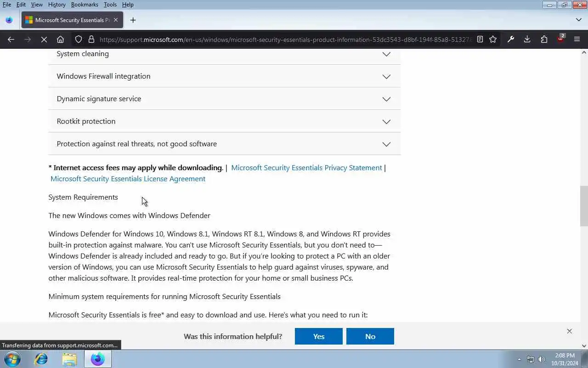The width and height of the screenshot is (588, 368).
Task: Open the Downloads panel
Action: tap(527, 40)
